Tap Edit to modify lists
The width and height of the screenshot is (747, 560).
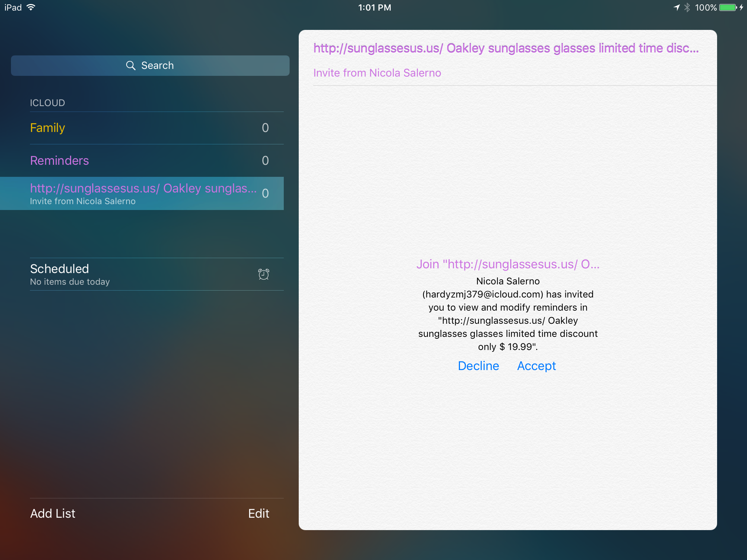[x=259, y=513]
